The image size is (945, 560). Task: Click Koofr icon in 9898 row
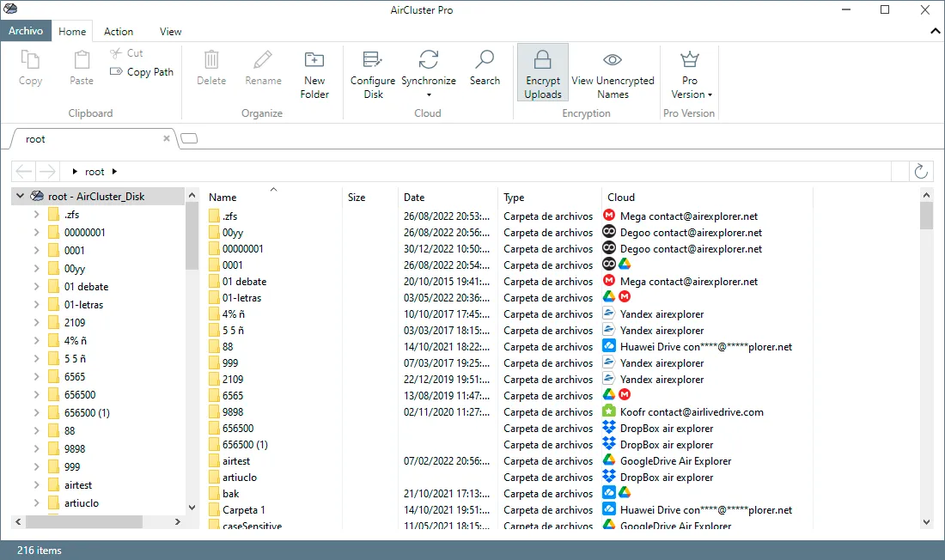click(x=609, y=411)
